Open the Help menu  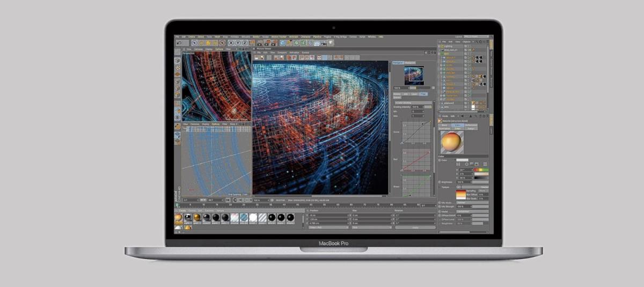380,36
